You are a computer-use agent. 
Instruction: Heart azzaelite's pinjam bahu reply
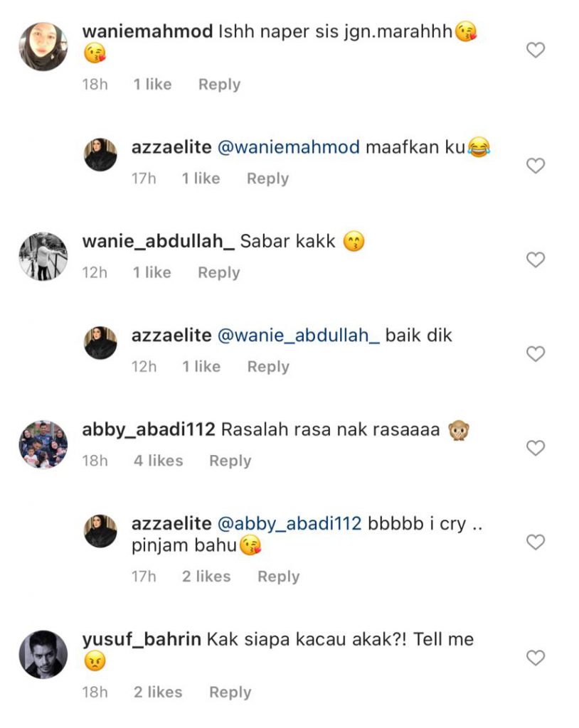coord(536,542)
